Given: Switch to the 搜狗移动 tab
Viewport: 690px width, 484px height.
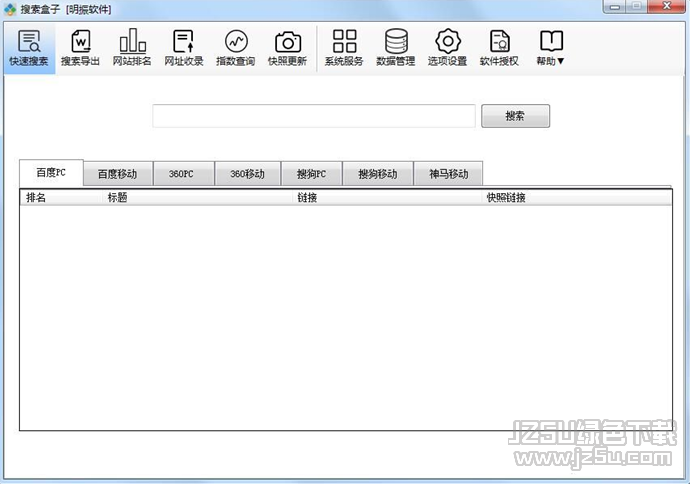Looking at the screenshot, I should 378,174.
